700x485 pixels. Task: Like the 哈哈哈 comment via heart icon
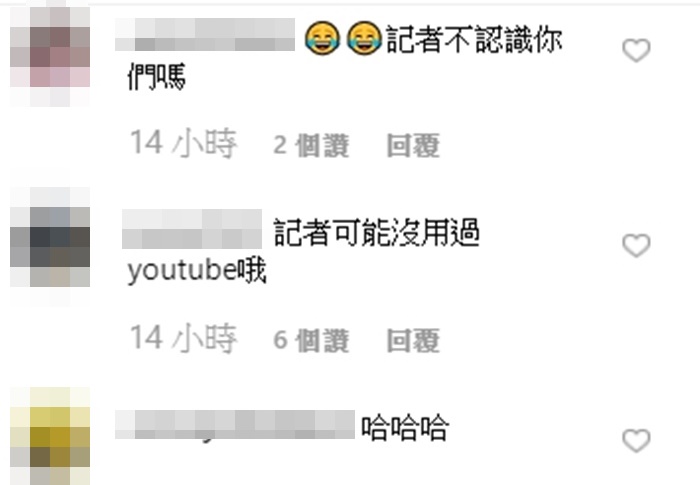tap(636, 440)
